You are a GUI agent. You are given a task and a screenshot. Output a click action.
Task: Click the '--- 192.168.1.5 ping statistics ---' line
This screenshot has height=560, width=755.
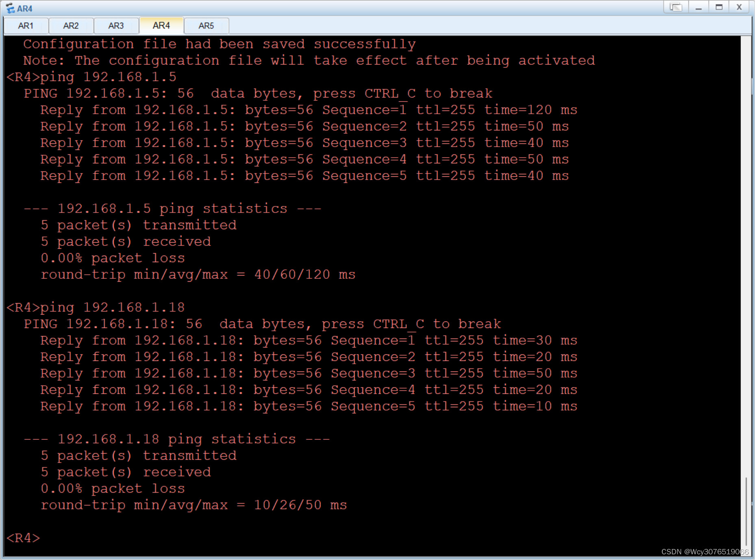(172, 209)
